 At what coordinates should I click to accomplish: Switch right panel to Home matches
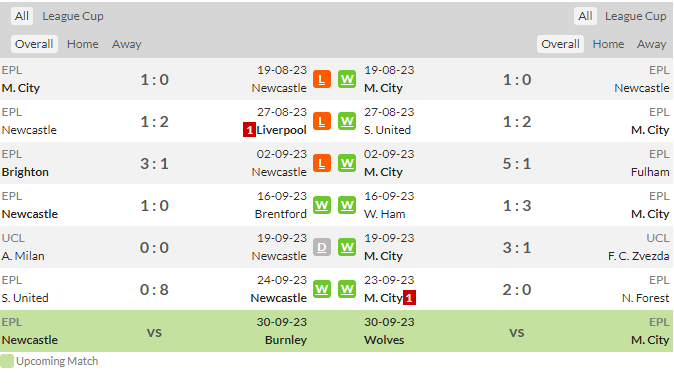[x=608, y=44]
